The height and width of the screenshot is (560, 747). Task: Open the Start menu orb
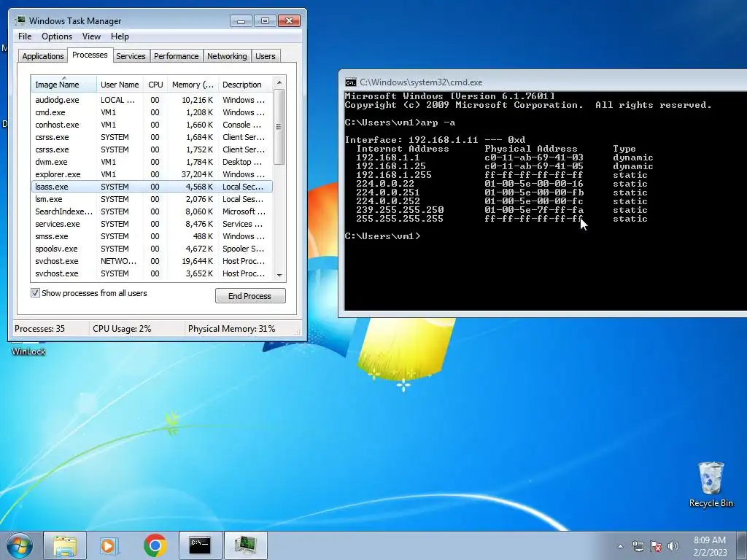pyautogui.click(x=19, y=545)
